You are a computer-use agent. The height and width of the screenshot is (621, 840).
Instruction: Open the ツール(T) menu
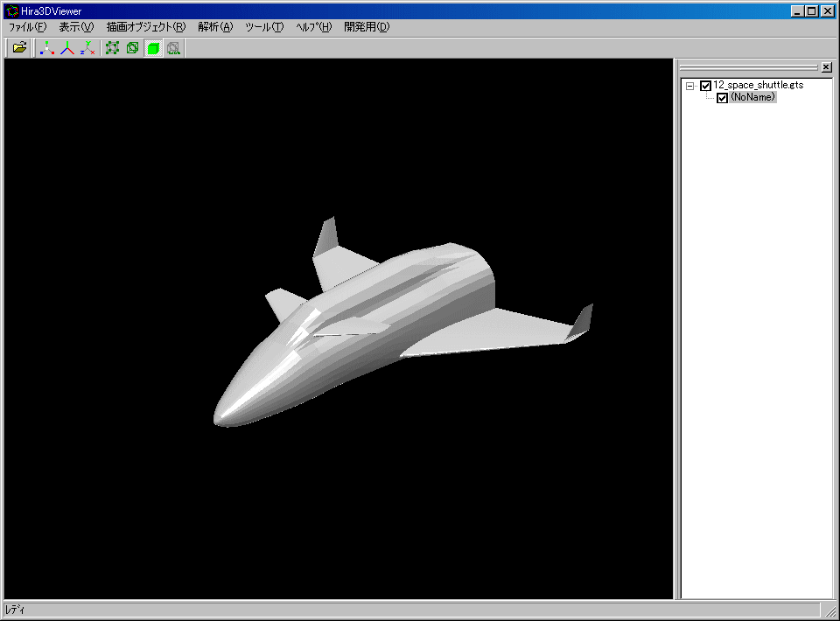click(264, 27)
